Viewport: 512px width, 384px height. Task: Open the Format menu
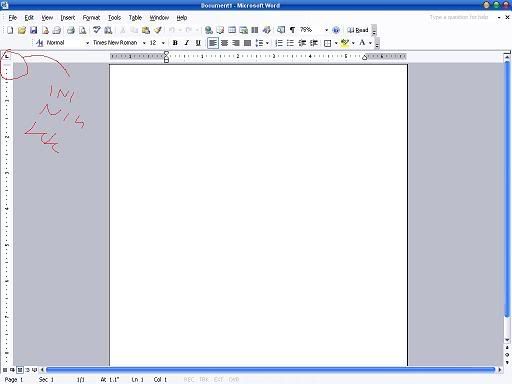click(x=91, y=18)
